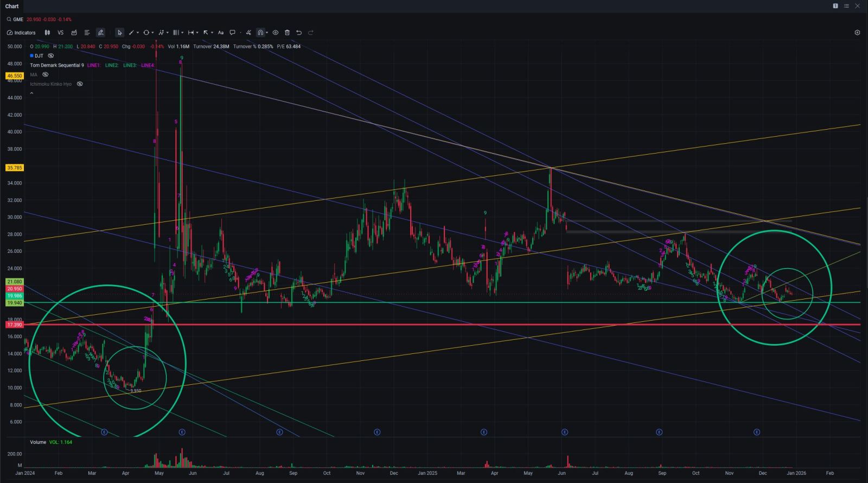868x483 pixels.
Task: Click the comment bubble annotation tool
Action: [x=232, y=33]
